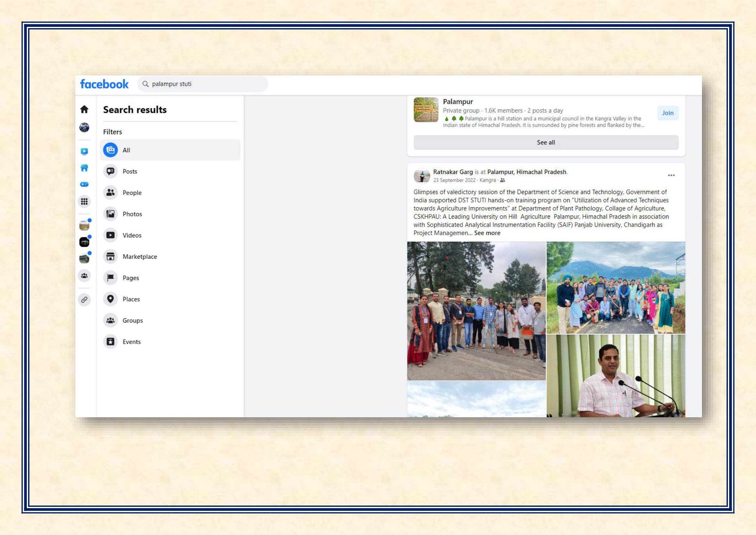Click the Kangra location link
Image resolution: width=756 pixels, height=535 pixels.
point(487,180)
